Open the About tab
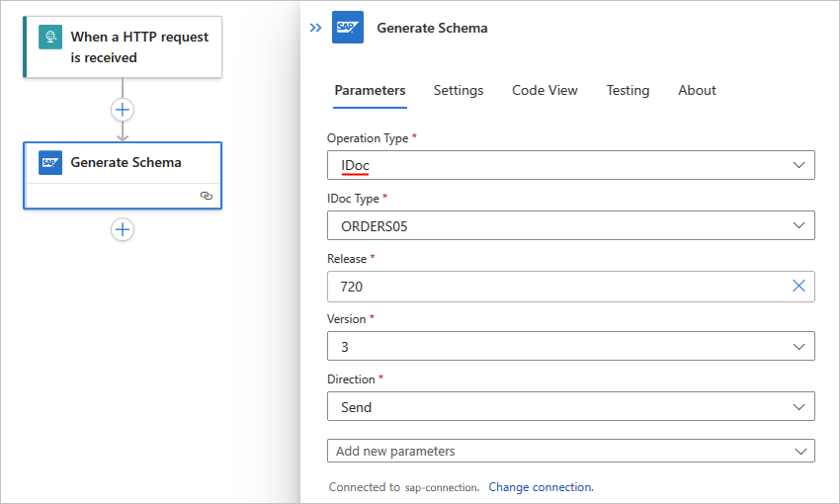 [x=697, y=90]
